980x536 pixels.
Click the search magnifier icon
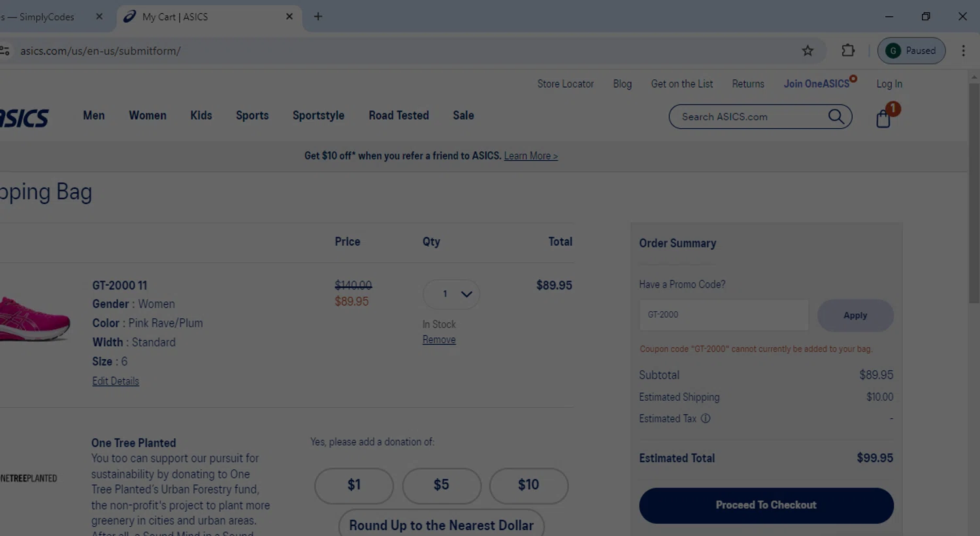[x=836, y=116]
